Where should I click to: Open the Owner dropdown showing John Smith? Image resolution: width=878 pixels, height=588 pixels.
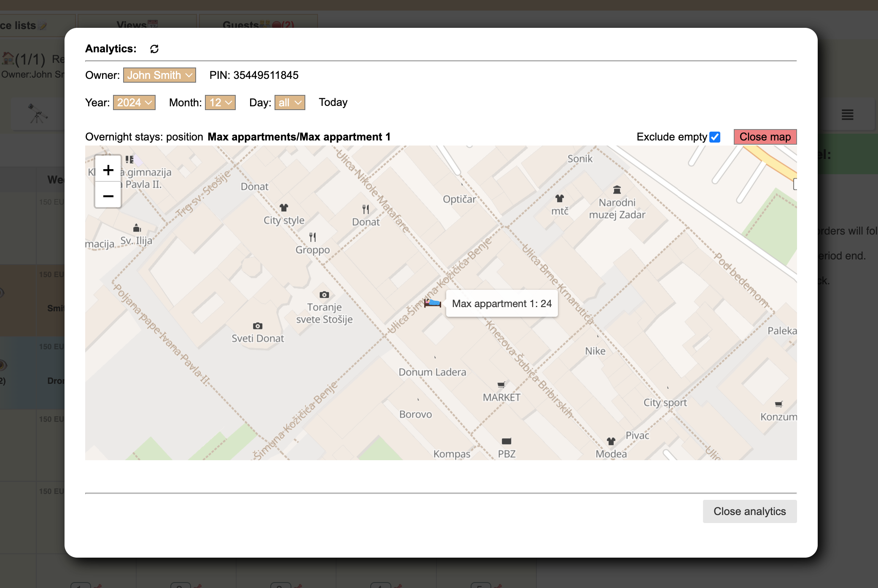point(159,75)
